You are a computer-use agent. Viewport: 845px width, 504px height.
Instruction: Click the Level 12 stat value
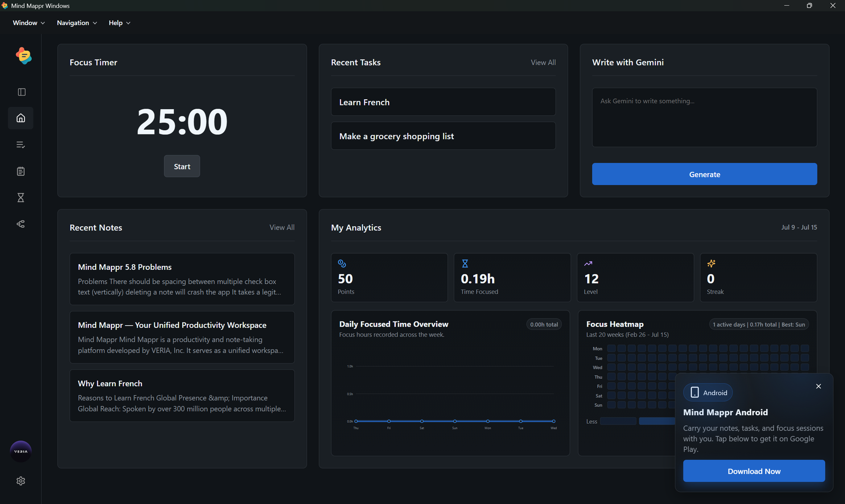tap(591, 279)
